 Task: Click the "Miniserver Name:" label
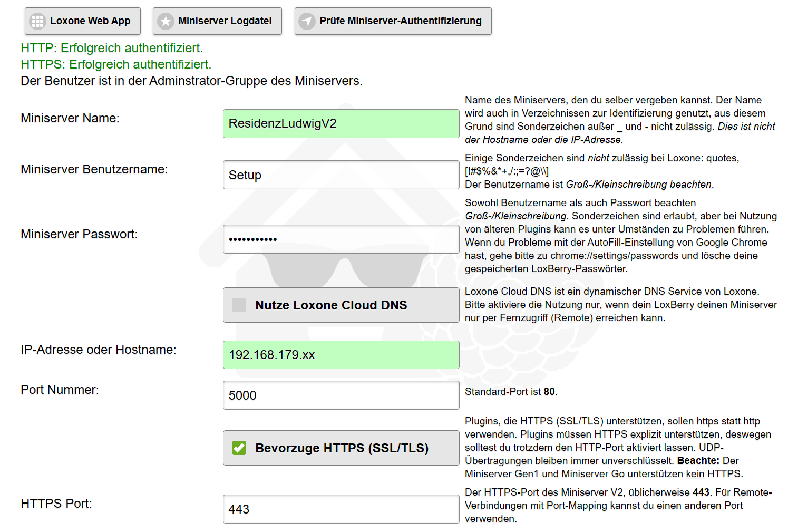[70, 118]
